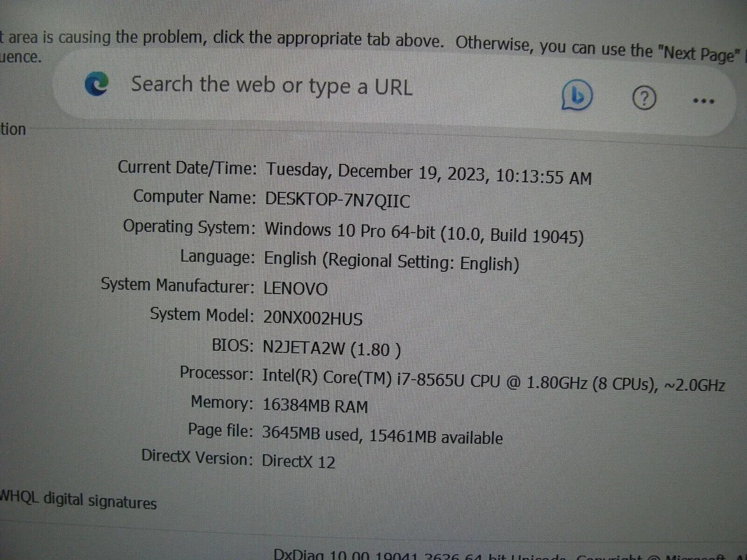747x560 pixels.
Task: Click computer name DESKTOP-7N7QIIC
Action: click(338, 200)
